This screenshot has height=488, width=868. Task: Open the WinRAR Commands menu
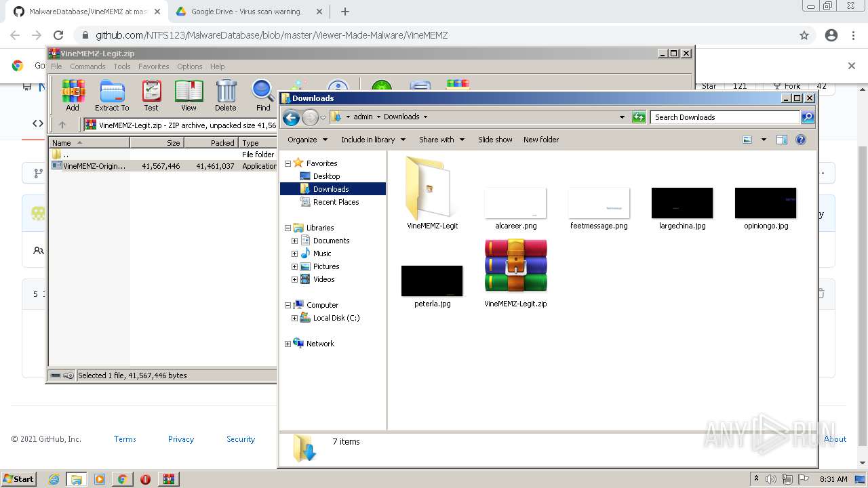coord(87,66)
